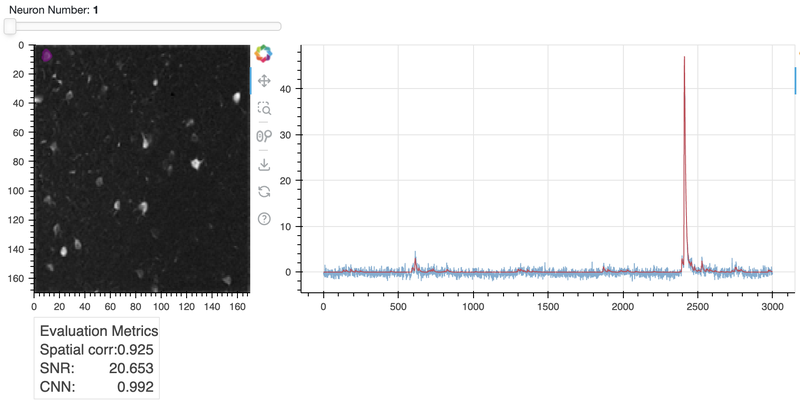This screenshot has height=404, width=800.
Task: Click the CNN value 0.992
Action: coord(135,387)
